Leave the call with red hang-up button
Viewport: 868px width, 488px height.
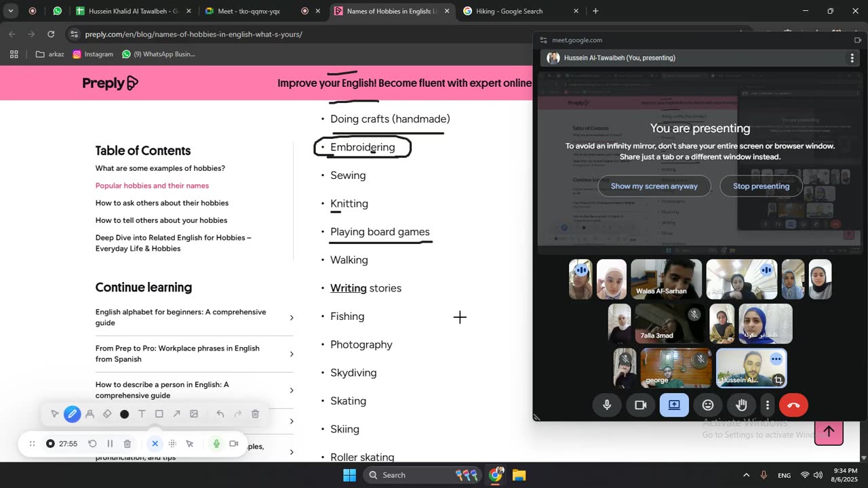point(794,405)
